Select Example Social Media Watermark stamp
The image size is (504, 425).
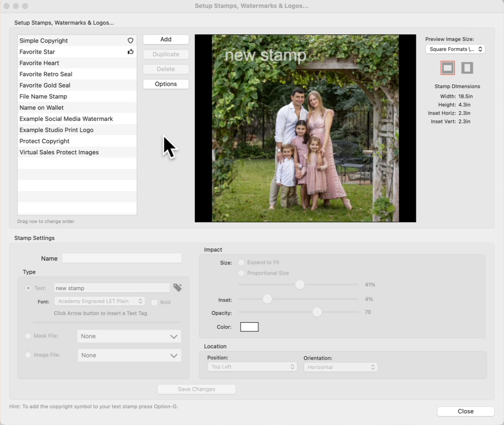(66, 119)
